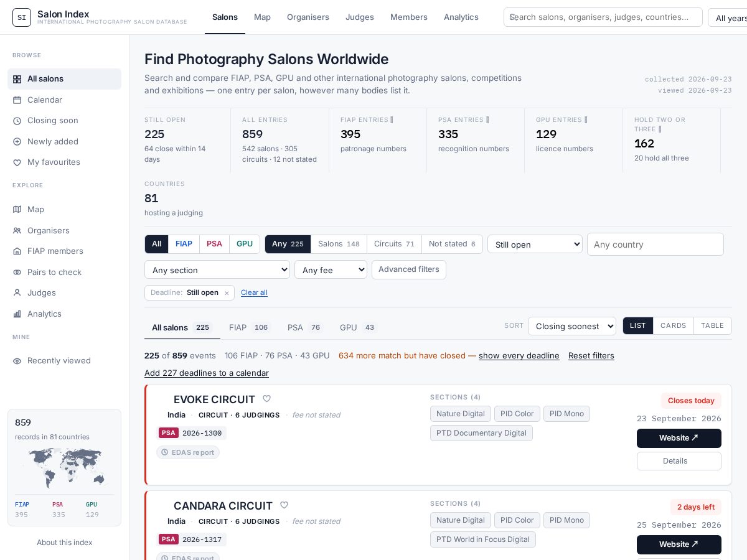Click Reset filters link
Image resolution: width=747 pixels, height=560 pixels.
[x=591, y=355]
